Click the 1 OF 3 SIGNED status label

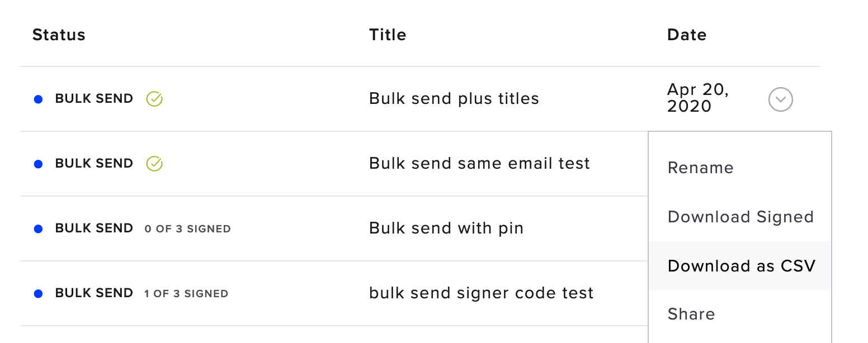click(186, 294)
